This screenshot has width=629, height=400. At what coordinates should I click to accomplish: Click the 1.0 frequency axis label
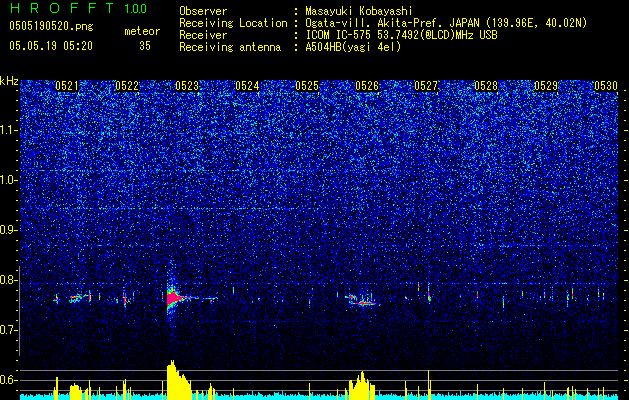8,180
